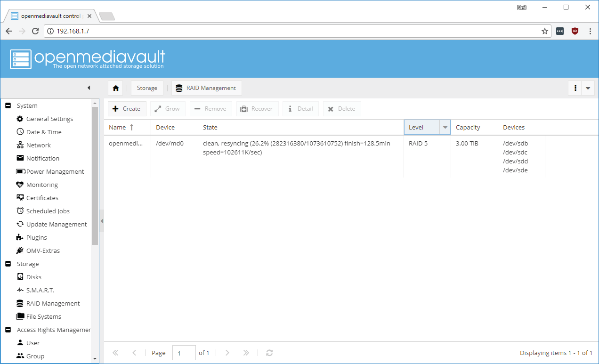Open the Network icon in the sidebar
Screen dimensions: 599x364
pos(20,145)
